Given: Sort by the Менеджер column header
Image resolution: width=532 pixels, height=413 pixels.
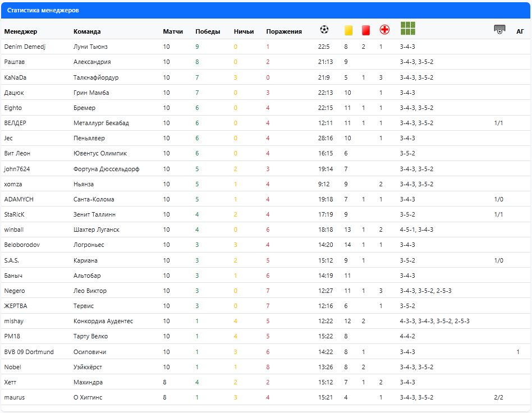Looking at the screenshot, I should 21,31.
